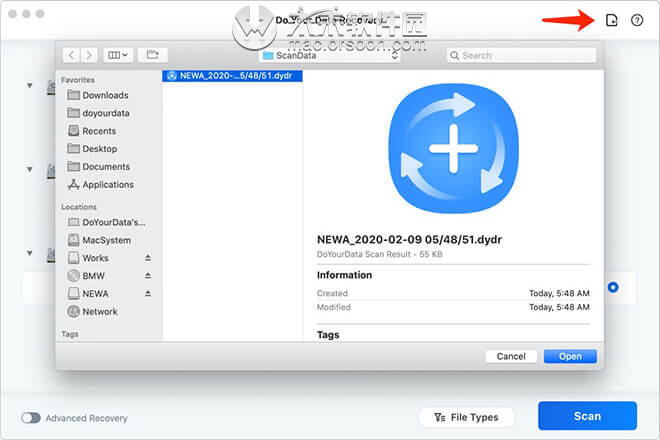Click the import scan result icon
Image resolution: width=660 pixels, height=440 pixels.
[611, 20]
